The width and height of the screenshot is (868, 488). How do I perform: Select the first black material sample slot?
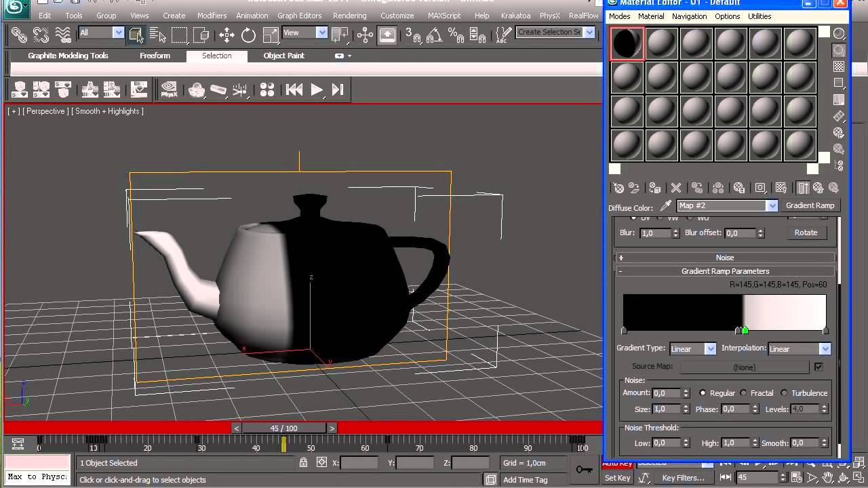[627, 43]
